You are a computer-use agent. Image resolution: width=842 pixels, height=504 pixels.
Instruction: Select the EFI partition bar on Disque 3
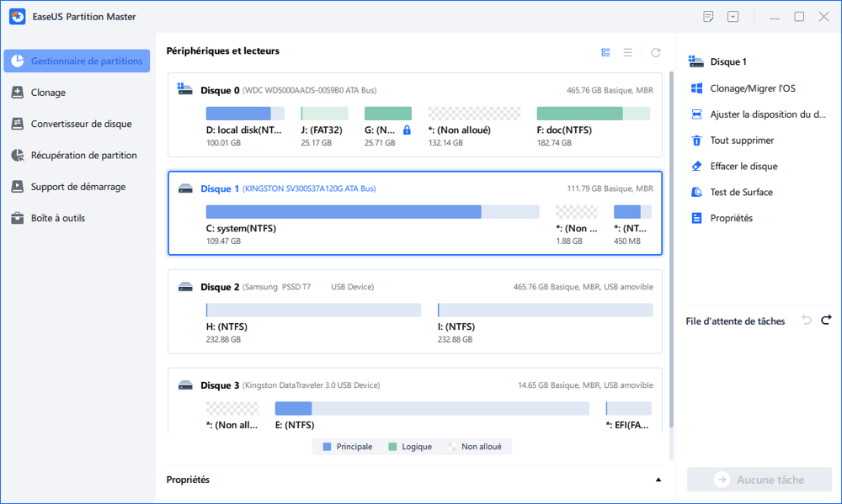point(628,408)
